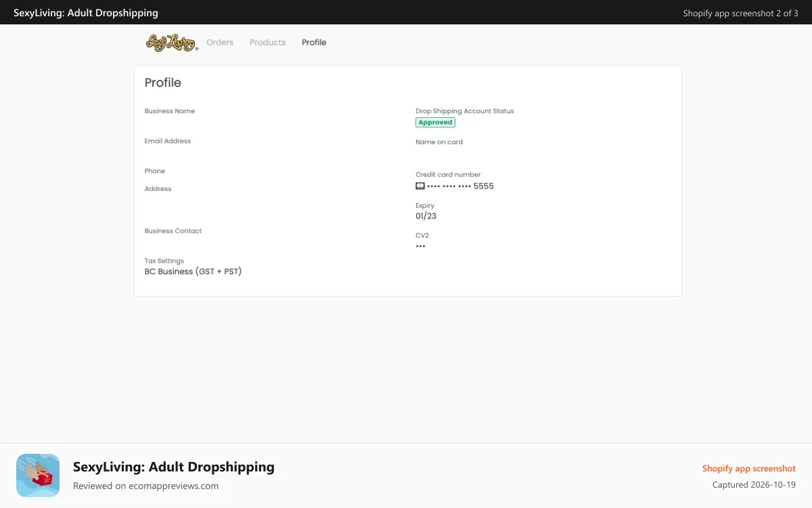Click the Expiry label
Image resolution: width=812 pixels, height=508 pixels.
tap(425, 205)
